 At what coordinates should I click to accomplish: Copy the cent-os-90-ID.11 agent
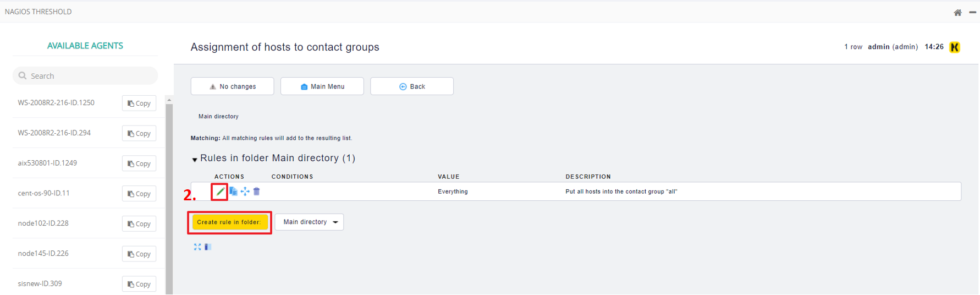point(139,194)
